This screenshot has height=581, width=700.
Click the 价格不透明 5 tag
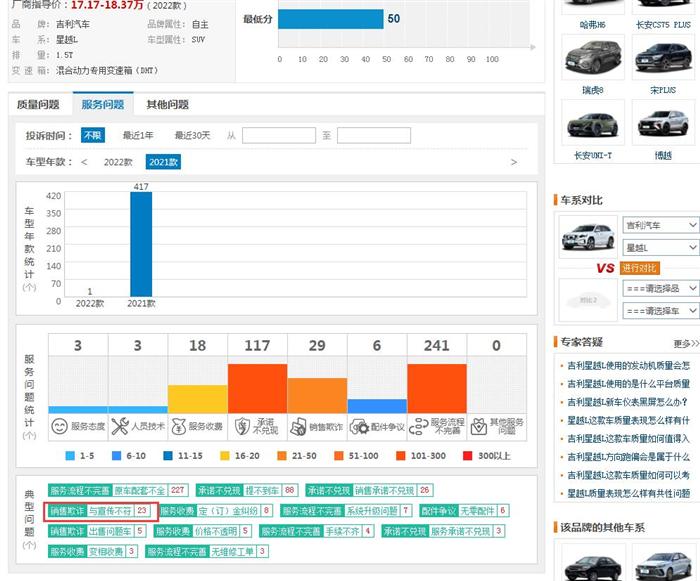pos(202,531)
